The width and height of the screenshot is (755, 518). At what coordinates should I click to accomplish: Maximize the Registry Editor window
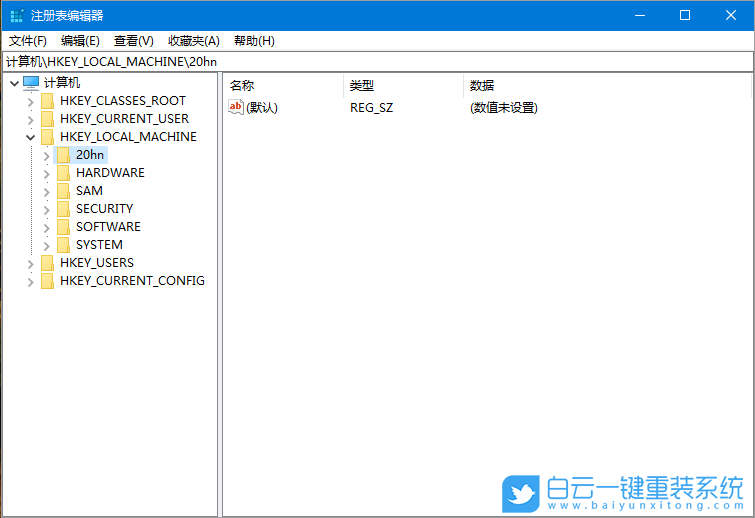pos(685,15)
